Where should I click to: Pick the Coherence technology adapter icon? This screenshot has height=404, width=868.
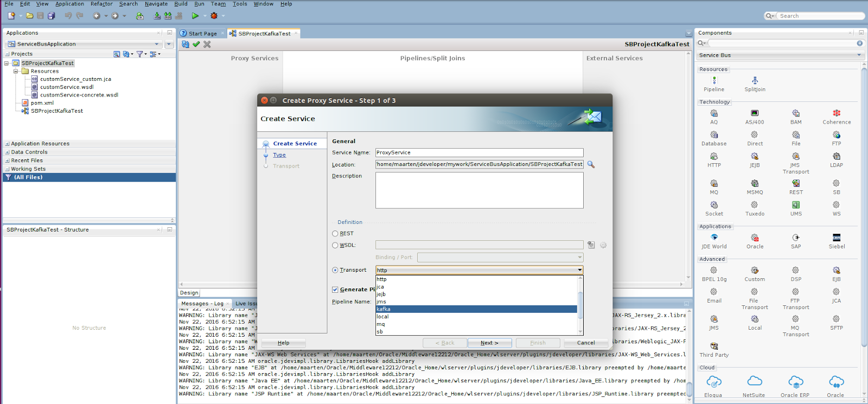pyautogui.click(x=837, y=113)
